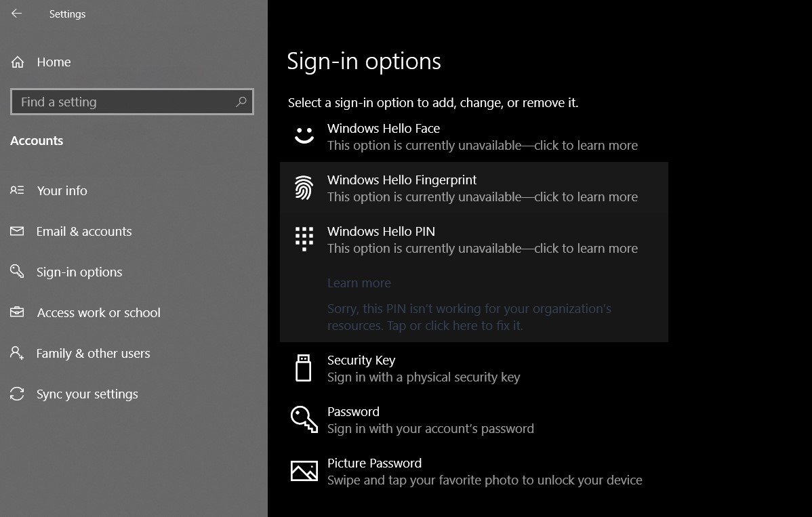Click Fingerprint 'currently unavailable' description text

click(483, 197)
